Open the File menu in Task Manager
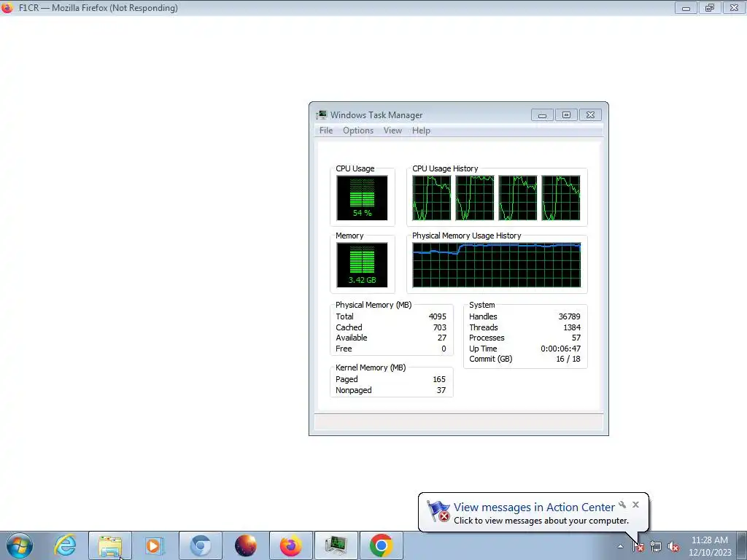The image size is (747, 560). click(x=326, y=131)
